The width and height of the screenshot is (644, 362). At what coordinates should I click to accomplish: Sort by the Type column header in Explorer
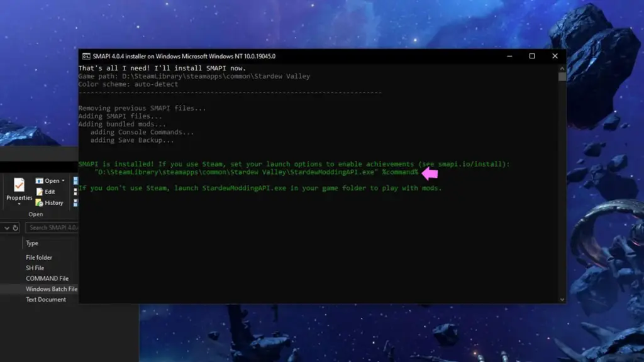[32, 243]
